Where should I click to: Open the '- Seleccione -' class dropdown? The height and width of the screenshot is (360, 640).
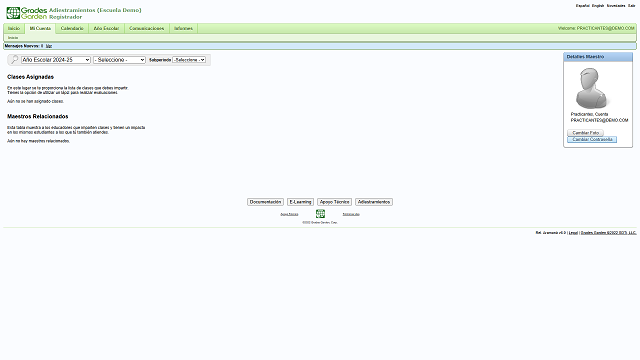119,60
